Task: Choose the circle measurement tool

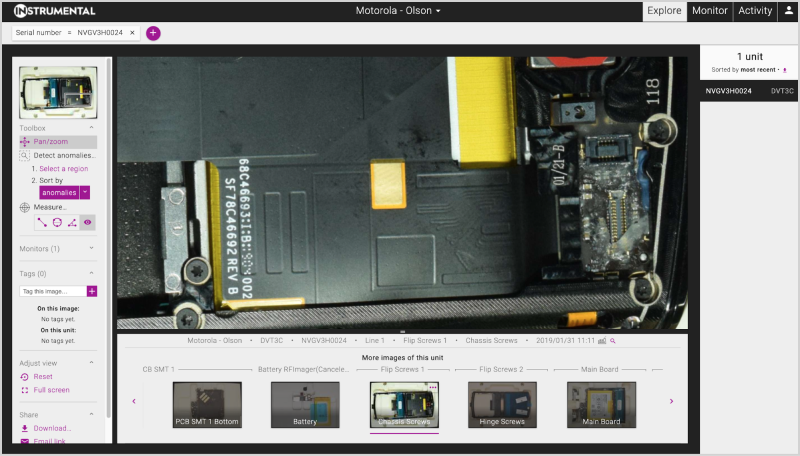Action: 57,222
